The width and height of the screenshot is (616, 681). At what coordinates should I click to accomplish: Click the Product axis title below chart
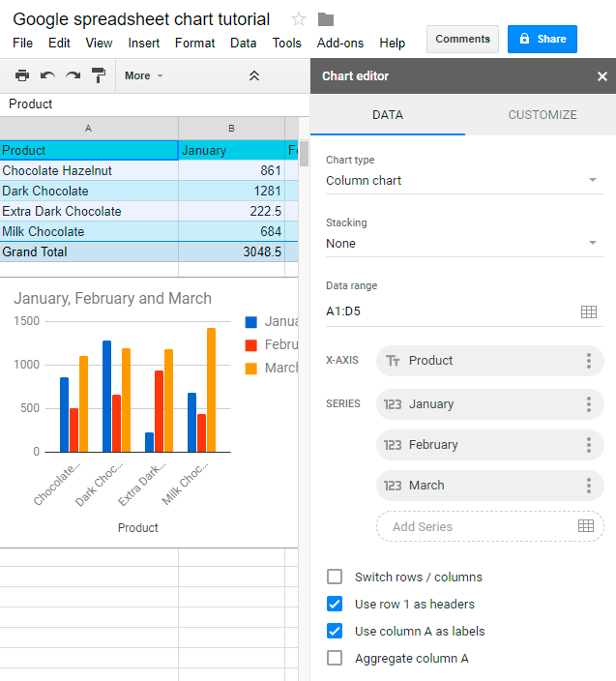pyautogui.click(x=138, y=528)
